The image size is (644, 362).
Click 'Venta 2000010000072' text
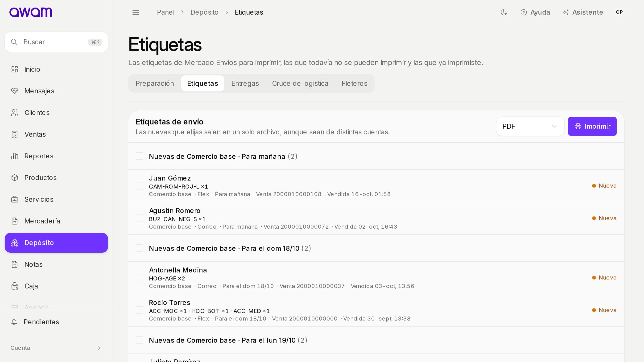point(296,227)
